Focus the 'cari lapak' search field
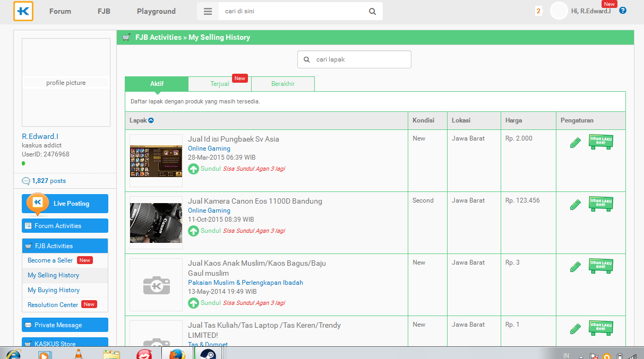 354,59
